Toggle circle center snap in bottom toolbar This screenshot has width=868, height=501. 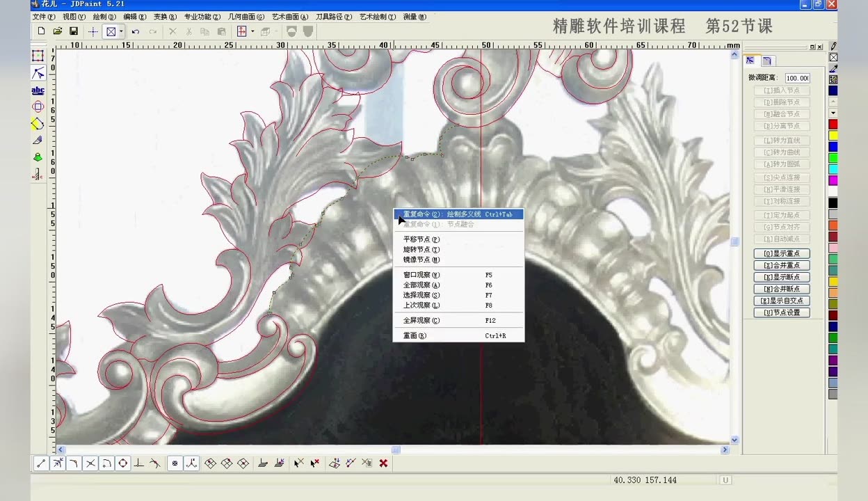(x=123, y=463)
